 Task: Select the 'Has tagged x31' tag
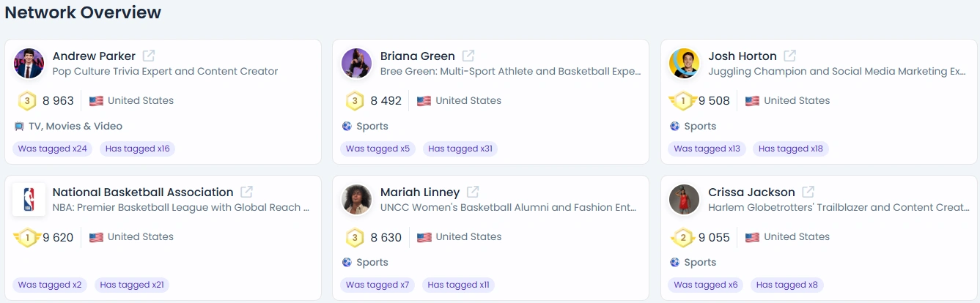(460, 149)
